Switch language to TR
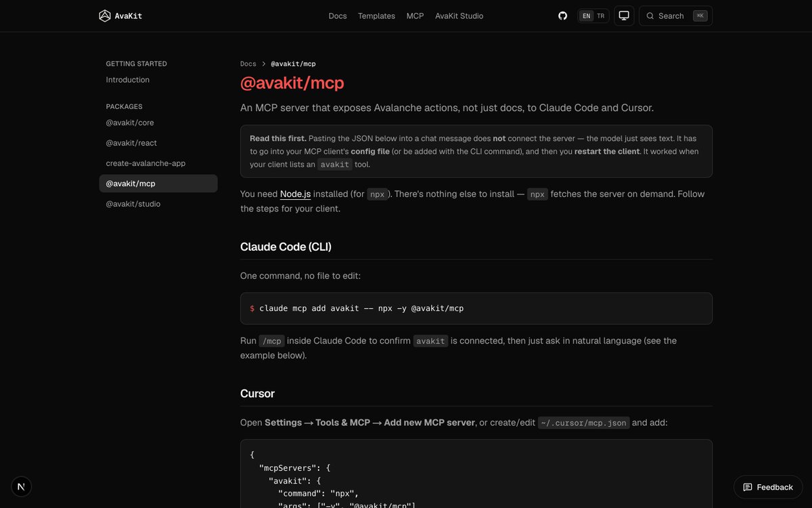The image size is (812, 508). 601,16
